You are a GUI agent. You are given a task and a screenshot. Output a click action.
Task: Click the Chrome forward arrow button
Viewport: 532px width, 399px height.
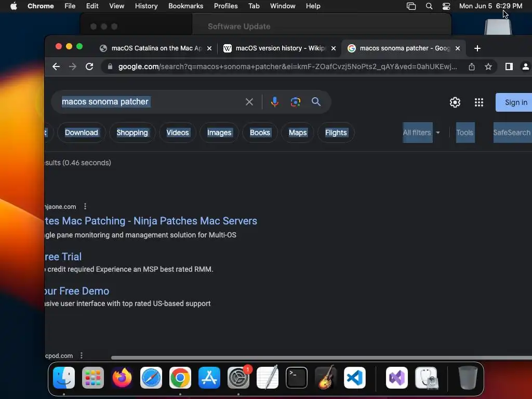click(73, 66)
